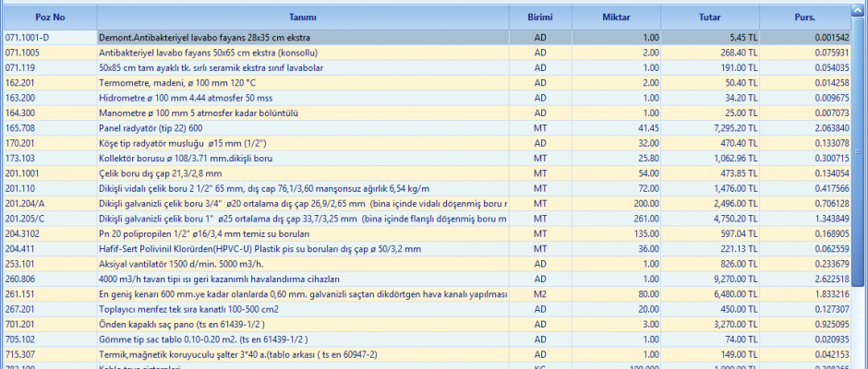Click M2 unit cell in row 261.151

pos(540,293)
